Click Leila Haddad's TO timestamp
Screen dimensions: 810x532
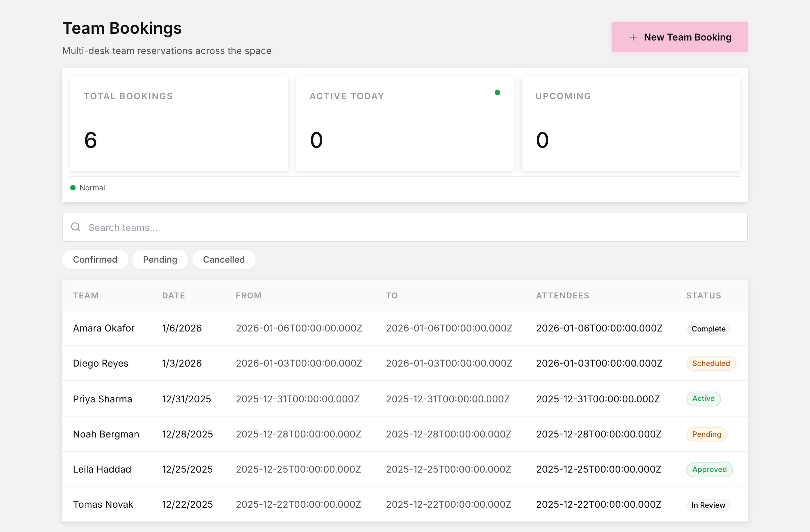point(449,469)
